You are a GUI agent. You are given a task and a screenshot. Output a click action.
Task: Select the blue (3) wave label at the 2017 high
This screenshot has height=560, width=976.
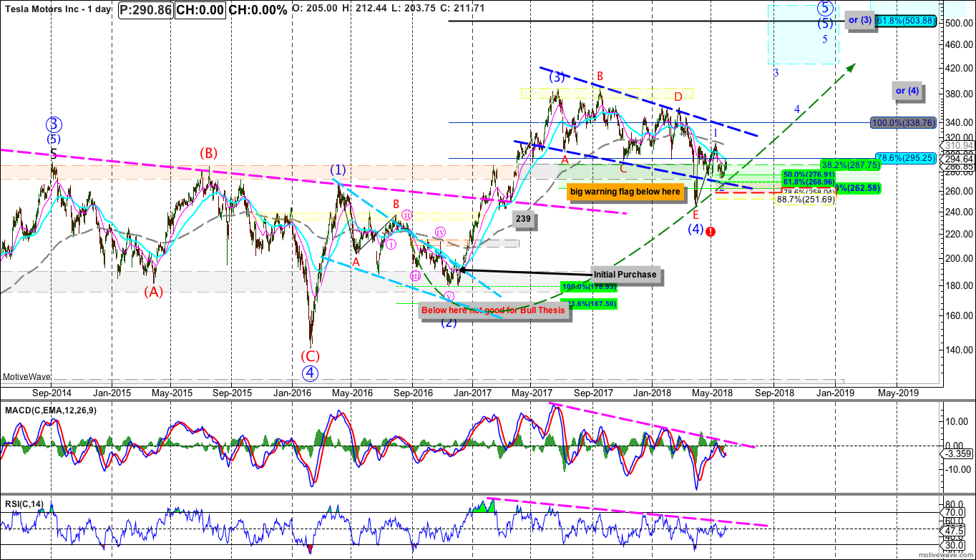coord(557,76)
